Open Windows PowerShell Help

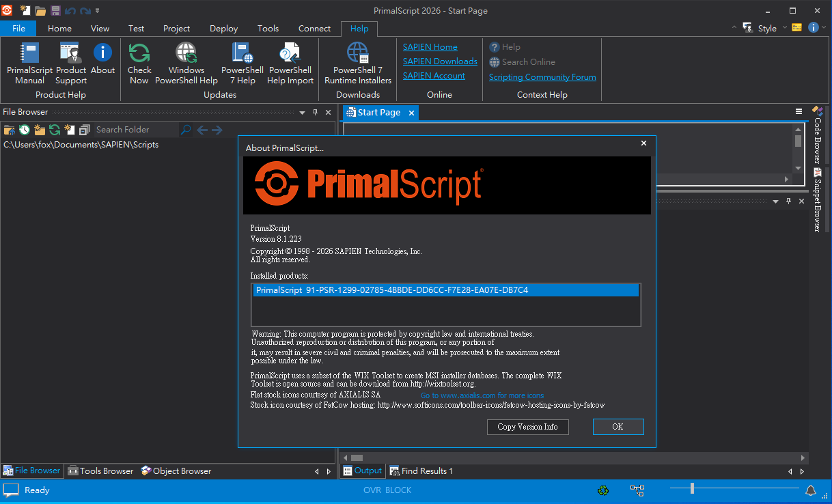186,63
